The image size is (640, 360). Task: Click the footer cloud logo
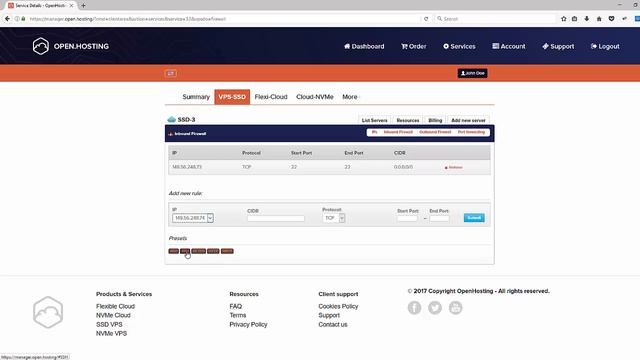click(x=48, y=312)
